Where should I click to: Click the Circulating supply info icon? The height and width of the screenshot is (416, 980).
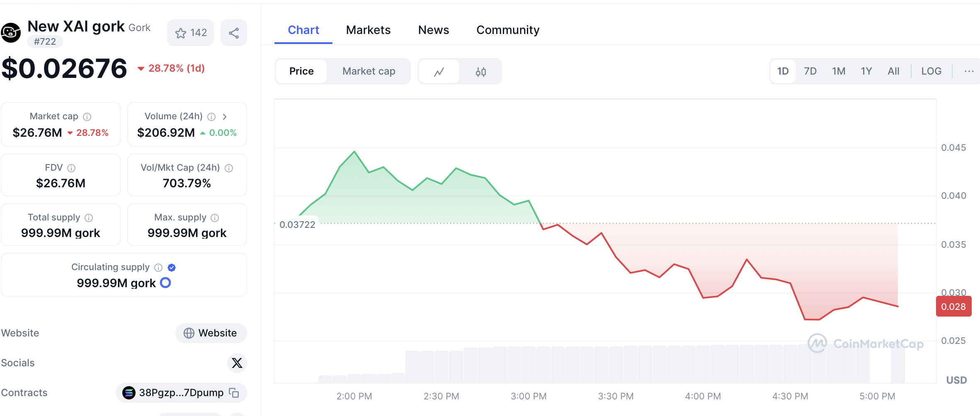(x=158, y=268)
